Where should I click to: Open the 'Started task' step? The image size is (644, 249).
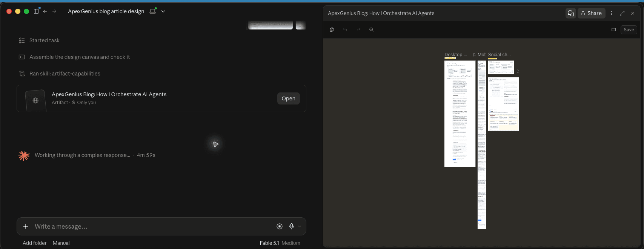pyautogui.click(x=45, y=40)
